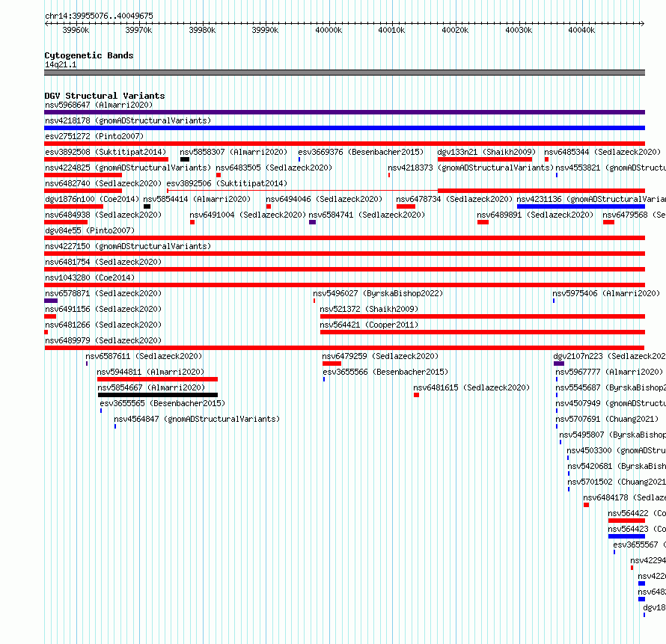Click the DGV Structural Variants track heading
Screen dimensions: 666x644
105,96
